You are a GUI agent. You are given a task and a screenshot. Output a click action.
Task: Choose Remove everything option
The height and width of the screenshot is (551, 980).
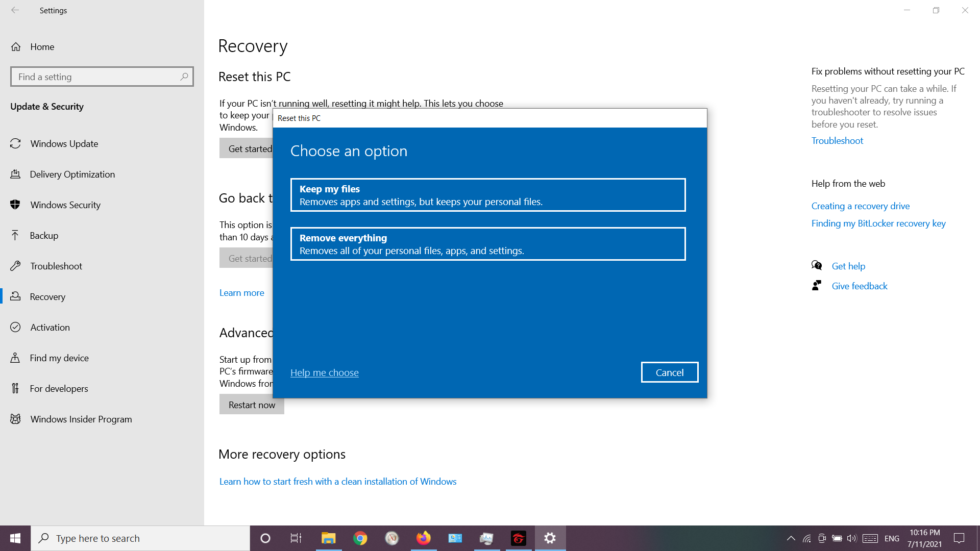(x=487, y=244)
